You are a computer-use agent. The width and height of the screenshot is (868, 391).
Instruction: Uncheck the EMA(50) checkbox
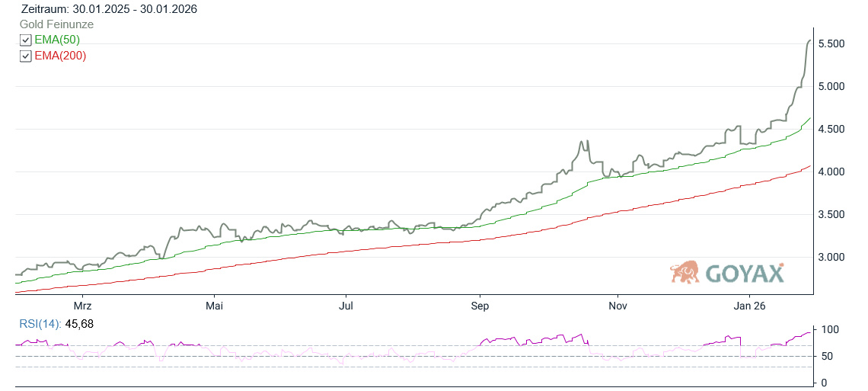pos(26,40)
